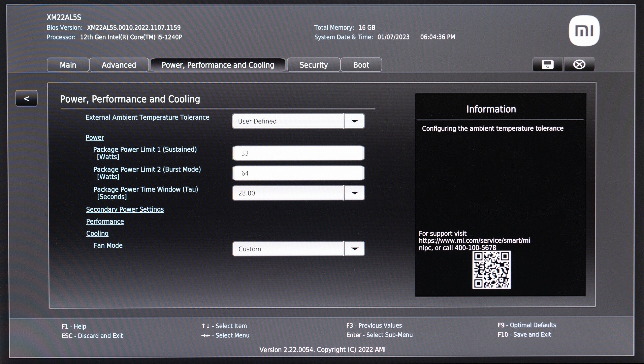Select Power, Performance and Cooling tab
644x364 pixels.
[218, 65]
